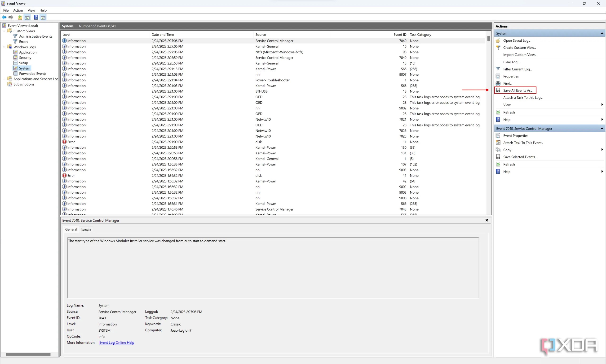Select the Security log in the tree
The height and width of the screenshot is (364, 606).
pyautogui.click(x=25, y=57)
